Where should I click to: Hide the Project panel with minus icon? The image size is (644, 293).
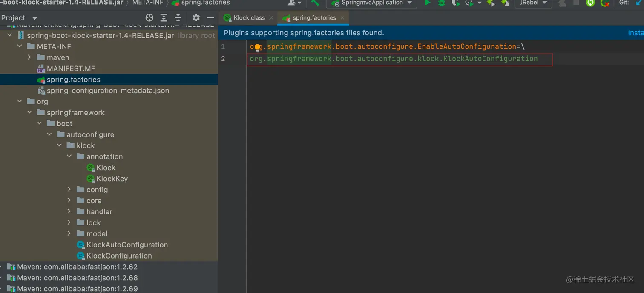(210, 18)
